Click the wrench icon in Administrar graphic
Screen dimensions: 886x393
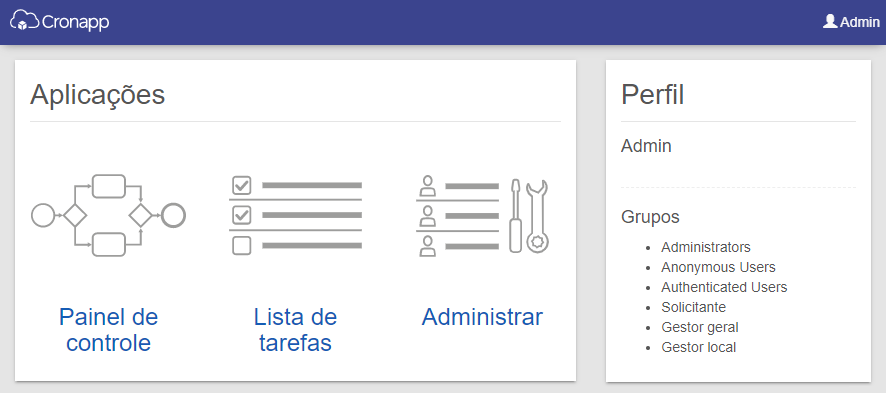point(537,216)
